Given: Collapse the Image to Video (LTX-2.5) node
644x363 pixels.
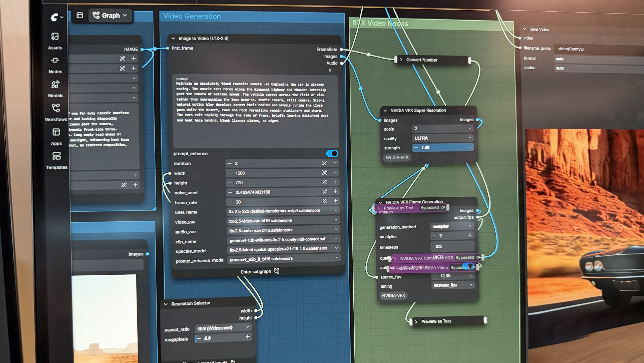Looking at the screenshot, I should 173,39.
